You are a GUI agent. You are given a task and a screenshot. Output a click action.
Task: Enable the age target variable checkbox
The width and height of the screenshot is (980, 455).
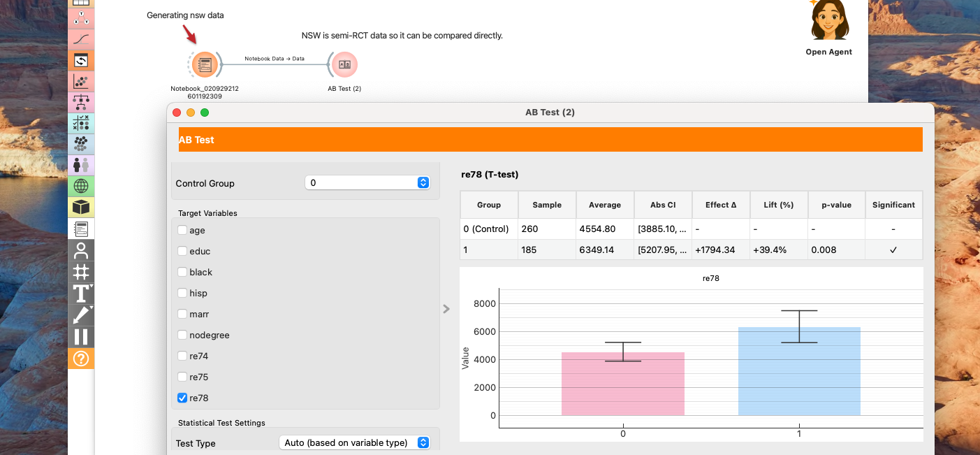pyautogui.click(x=182, y=231)
